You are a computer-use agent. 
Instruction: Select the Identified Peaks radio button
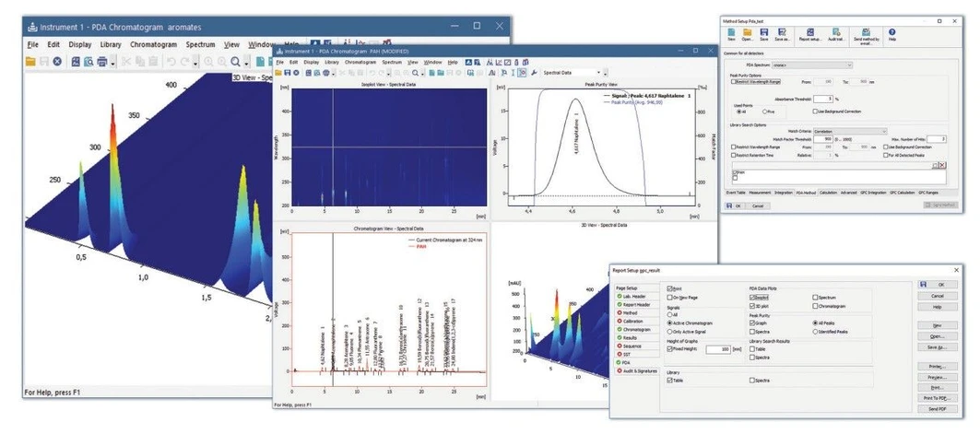[817, 331]
